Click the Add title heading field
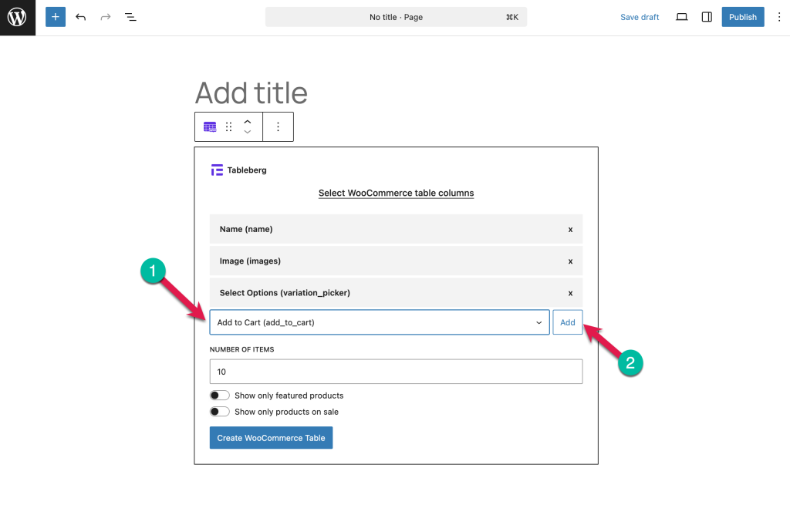The height and width of the screenshot is (532, 790). click(252, 93)
